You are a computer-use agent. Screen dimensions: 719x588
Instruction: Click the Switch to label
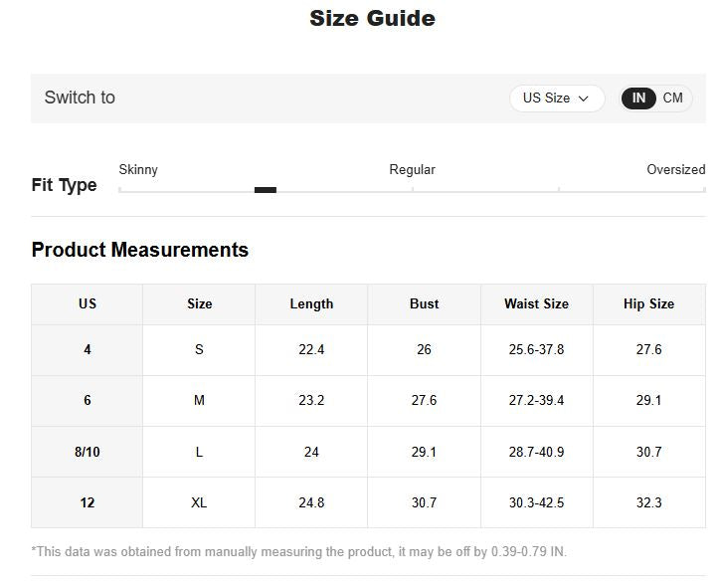pos(80,98)
